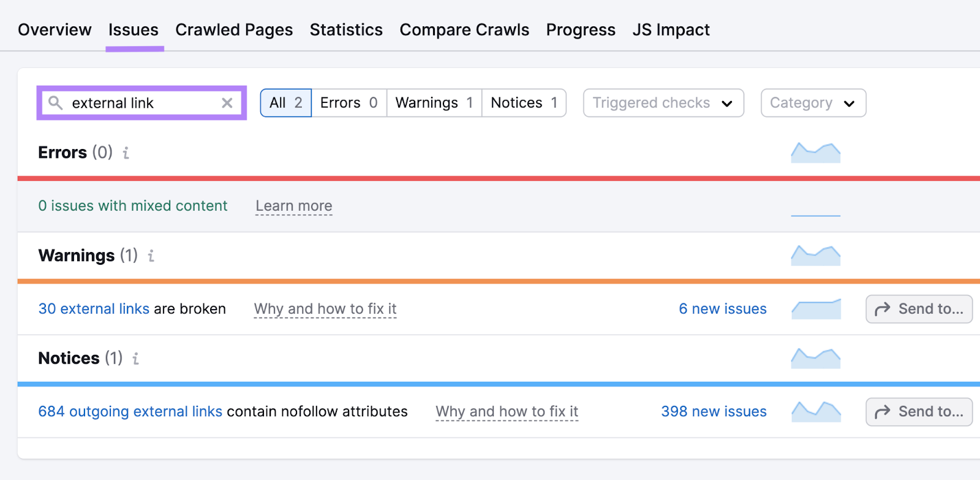Screen dimensions: 980x480
Task: Click info icon beside Notices heading
Action: (x=135, y=359)
